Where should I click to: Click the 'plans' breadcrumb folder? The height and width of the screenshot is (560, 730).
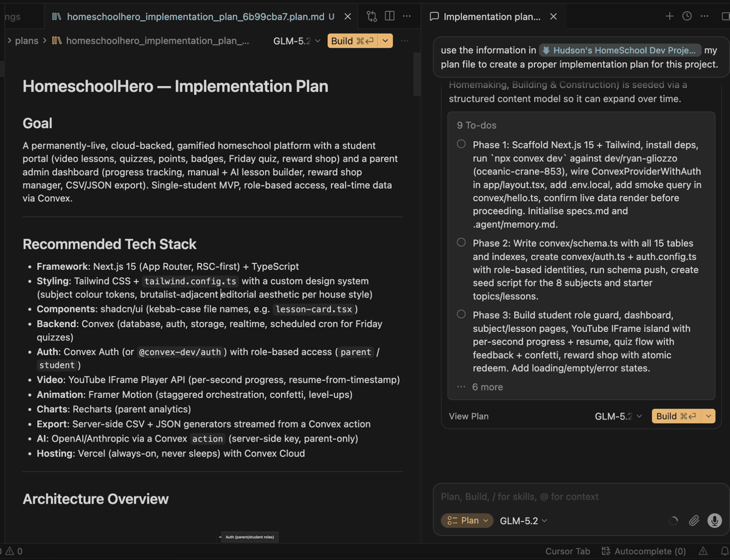(x=27, y=41)
